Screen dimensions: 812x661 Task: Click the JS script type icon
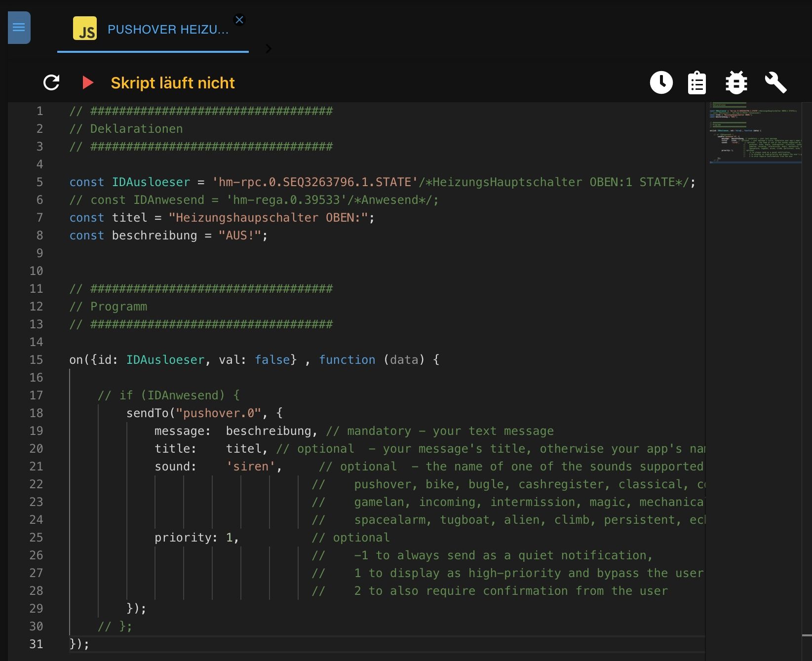[x=85, y=29]
